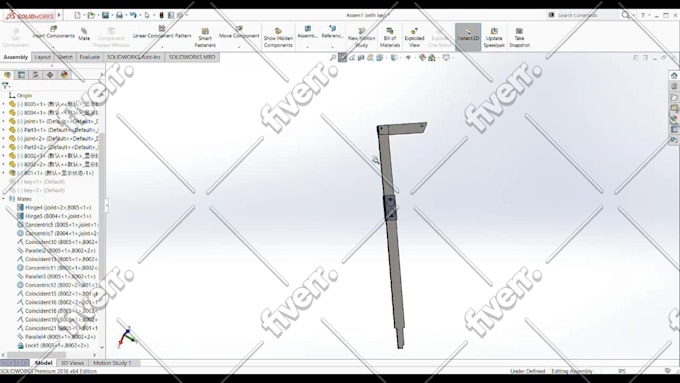Click the Insert Components tool
This screenshot has height=383, width=680.
53,33
